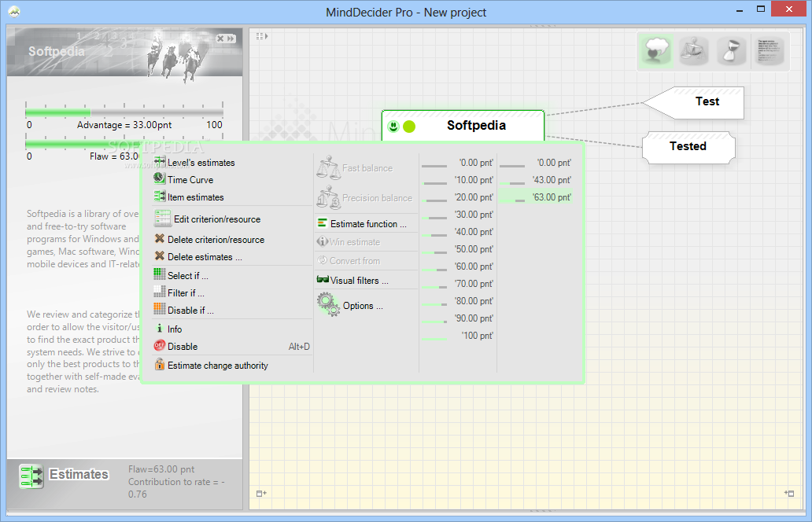
Task: Switch to the brainstorm cloud mode icon
Action: point(655,51)
